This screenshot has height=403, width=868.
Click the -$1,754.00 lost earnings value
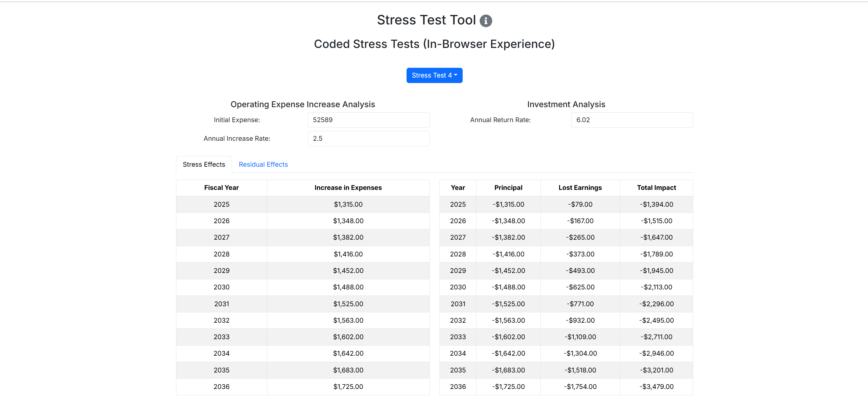coord(580,387)
